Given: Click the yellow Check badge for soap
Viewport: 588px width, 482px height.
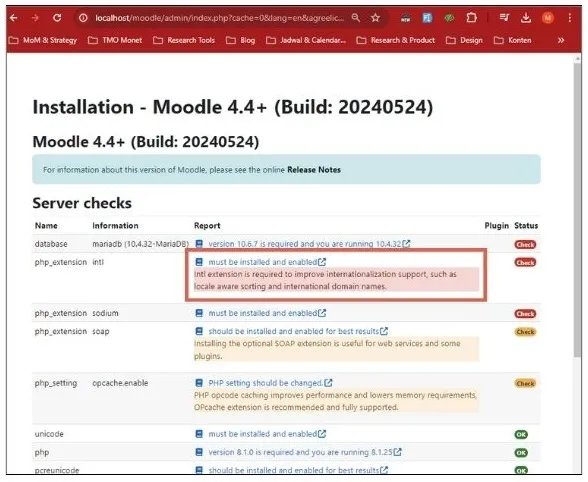Looking at the screenshot, I should click(x=525, y=332).
